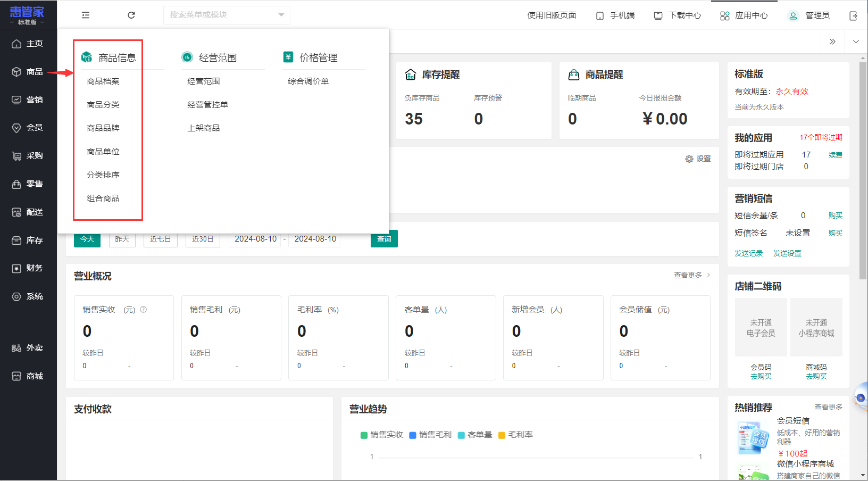Image resolution: width=868 pixels, height=481 pixels.
Task: Click the 设置 gear icon
Action: pyautogui.click(x=689, y=159)
